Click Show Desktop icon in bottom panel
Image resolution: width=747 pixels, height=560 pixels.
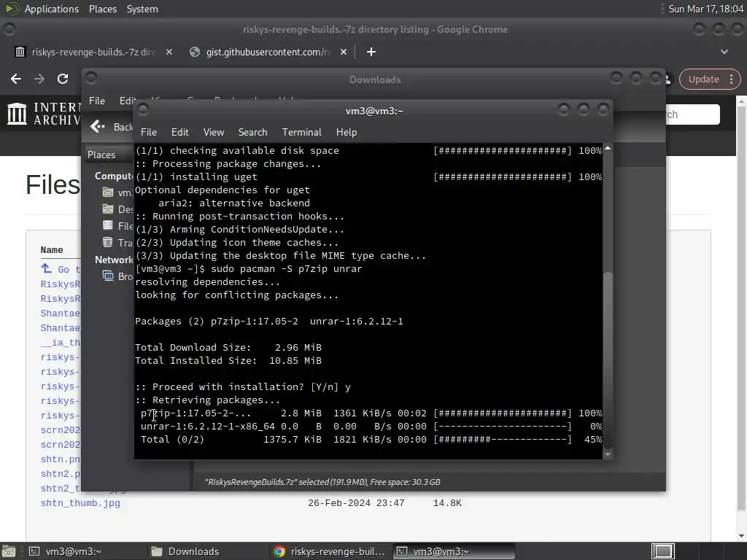(x=9, y=551)
